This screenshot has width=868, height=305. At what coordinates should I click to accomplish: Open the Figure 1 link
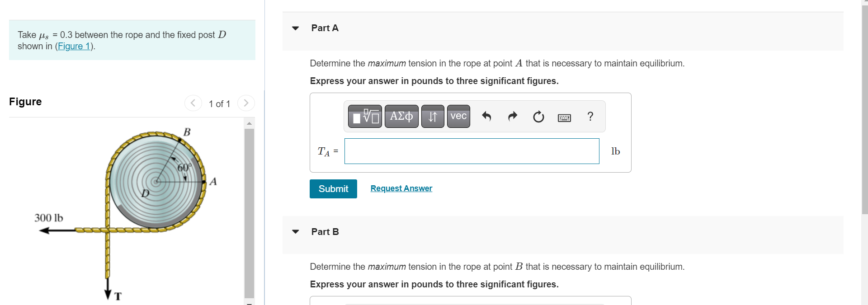pos(74,46)
